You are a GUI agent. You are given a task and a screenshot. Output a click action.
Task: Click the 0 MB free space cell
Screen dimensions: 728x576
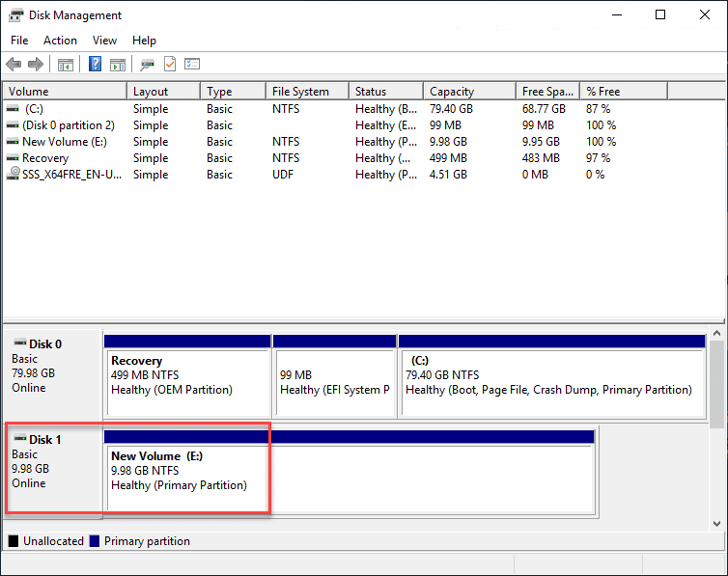click(535, 175)
